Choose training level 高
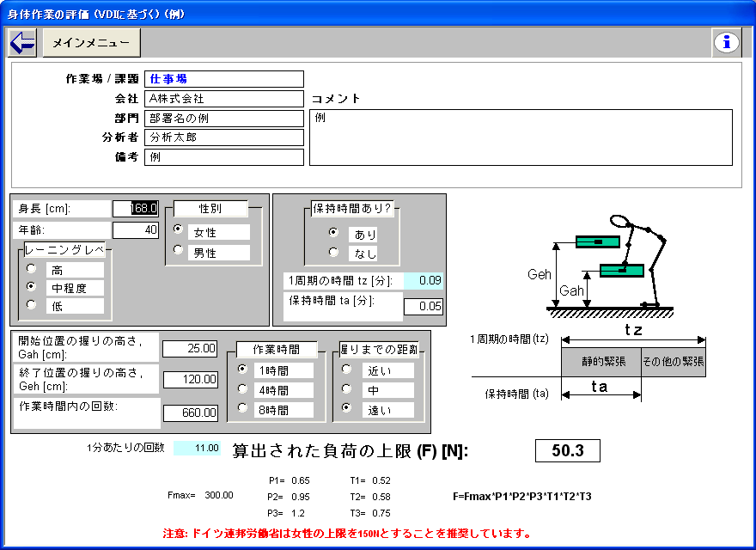The image size is (756, 550). (32, 268)
